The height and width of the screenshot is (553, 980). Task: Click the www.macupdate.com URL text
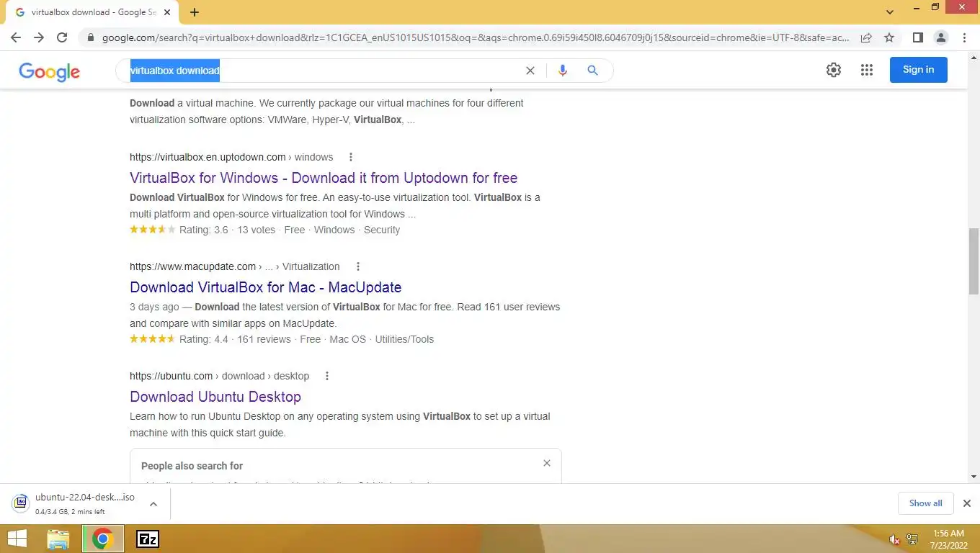coord(193,266)
